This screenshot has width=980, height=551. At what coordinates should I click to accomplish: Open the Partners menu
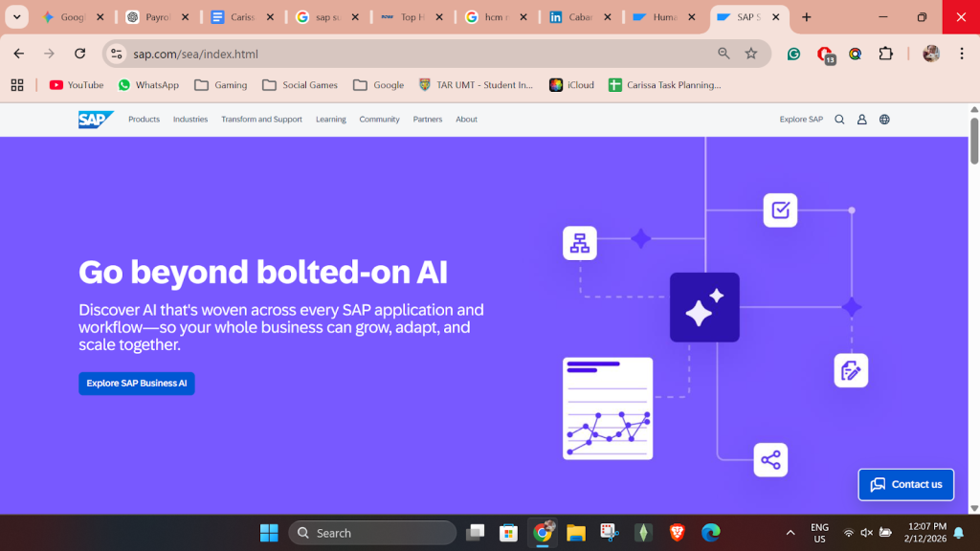pos(428,120)
